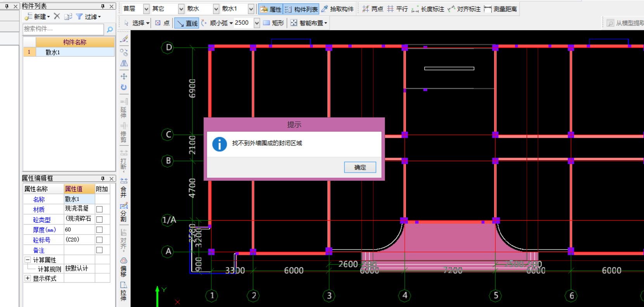Tick the 附加 checkbox for 材质
The width and height of the screenshot is (644, 307).
(100, 209)
